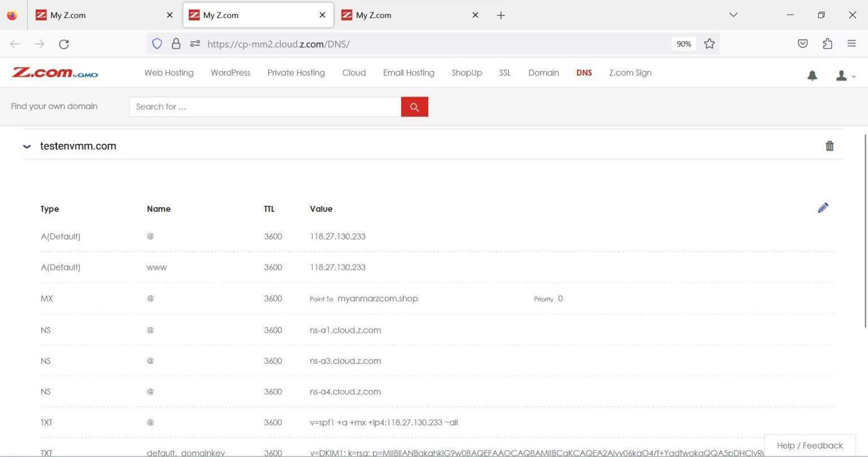Viewport: 868px width, 457px height.
Task: Click the Help / Feedback button
Action: pyautogui.click(x=810, y=445)
